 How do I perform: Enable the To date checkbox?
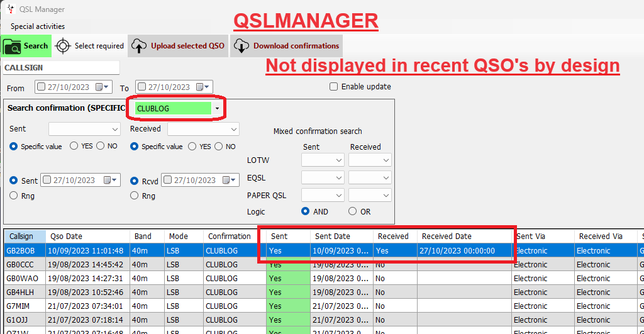[x=142, y=87]
